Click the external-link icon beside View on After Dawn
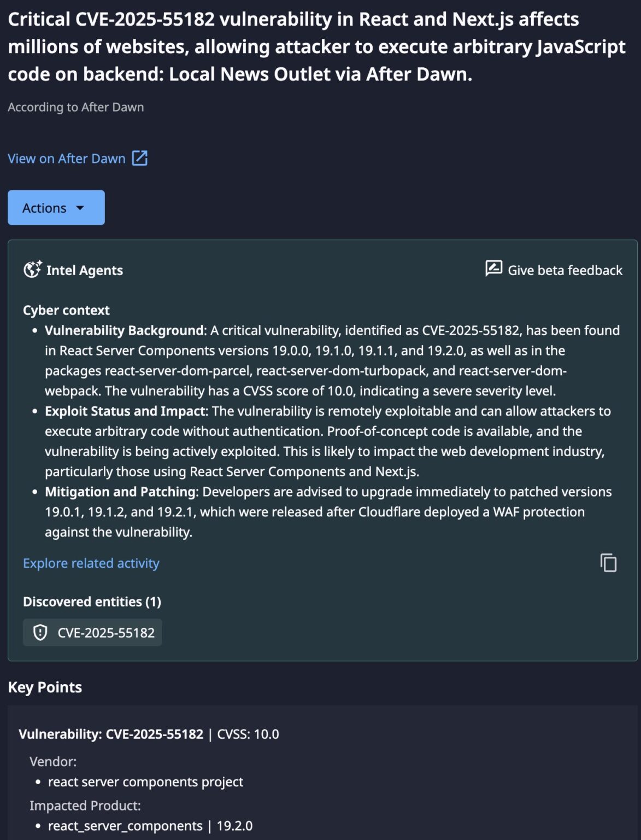Screen dimensions: 641x840 139,157
